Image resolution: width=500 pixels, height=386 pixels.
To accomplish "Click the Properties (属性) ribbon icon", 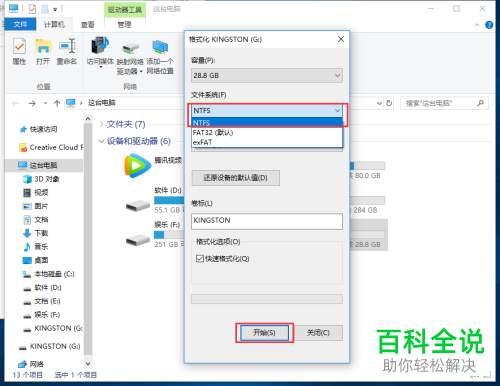I will (x=19, y=51).
